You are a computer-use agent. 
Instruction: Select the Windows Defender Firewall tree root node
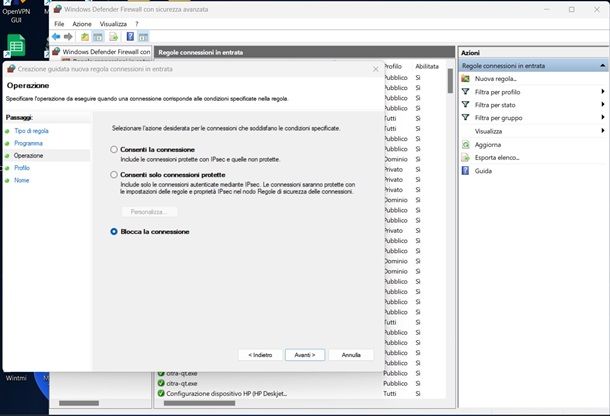[x=106, y=51]
